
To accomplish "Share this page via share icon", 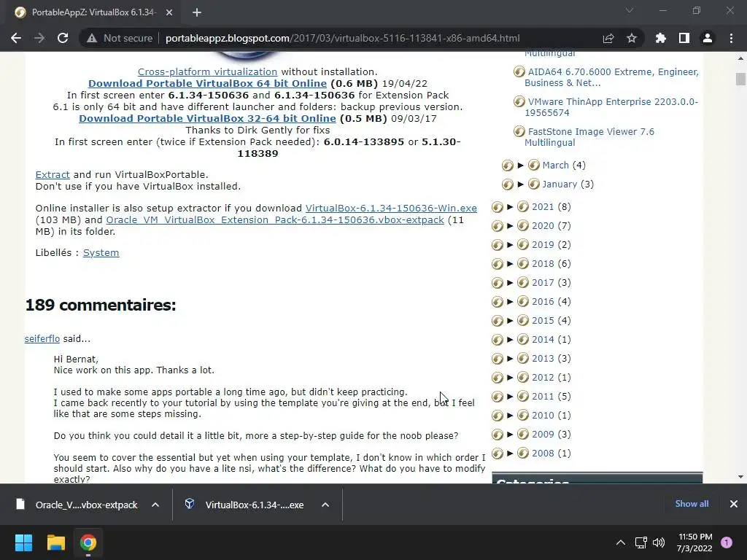I will click(x=608, y=38).
